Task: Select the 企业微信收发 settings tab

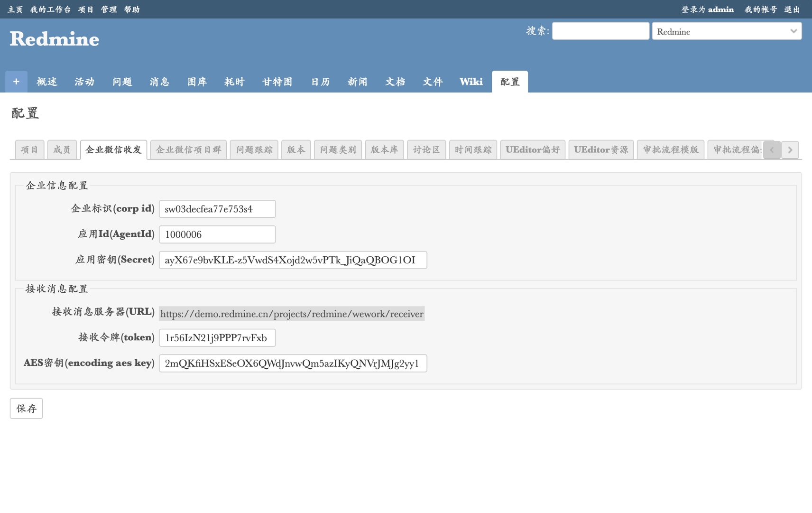Action: click(x=113, y=150)
